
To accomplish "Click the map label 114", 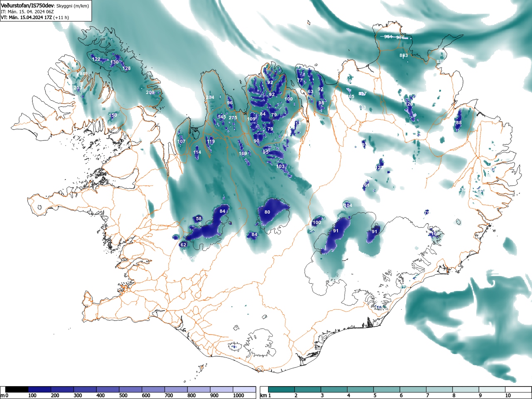I will point(197,152).
